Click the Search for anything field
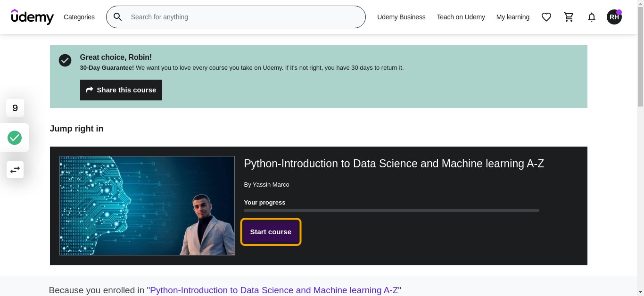Screen dimensions: 644x296 236,17
